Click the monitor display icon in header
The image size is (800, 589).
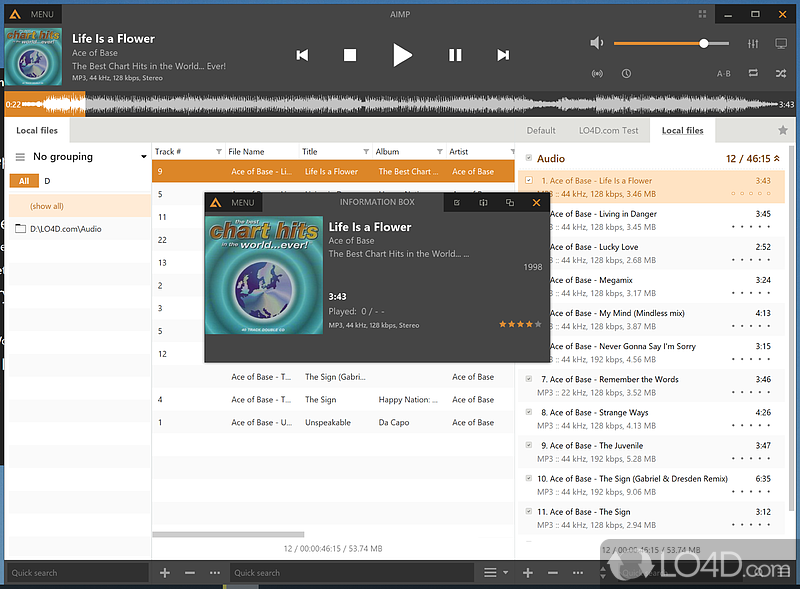pos(781,44)
